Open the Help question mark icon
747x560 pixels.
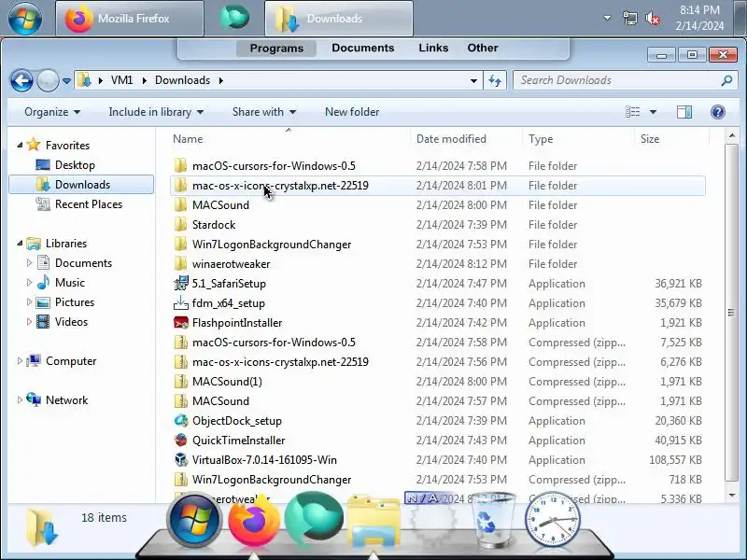(x=717, y=112)
